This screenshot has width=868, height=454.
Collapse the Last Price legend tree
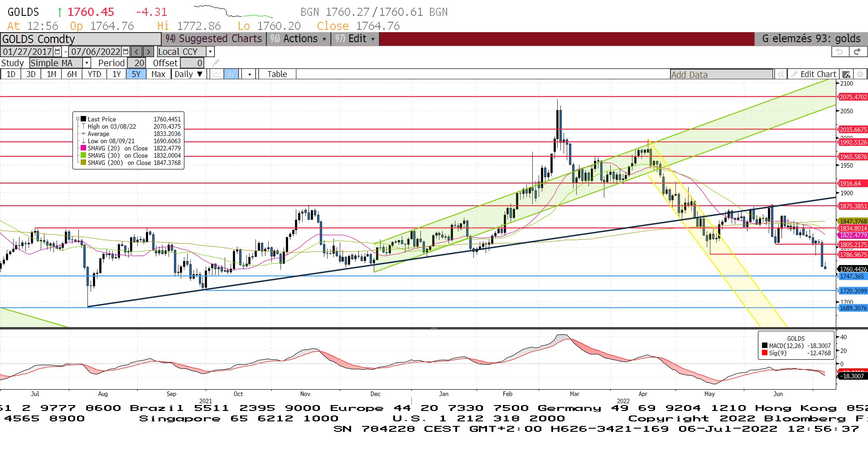coord(77,119)
